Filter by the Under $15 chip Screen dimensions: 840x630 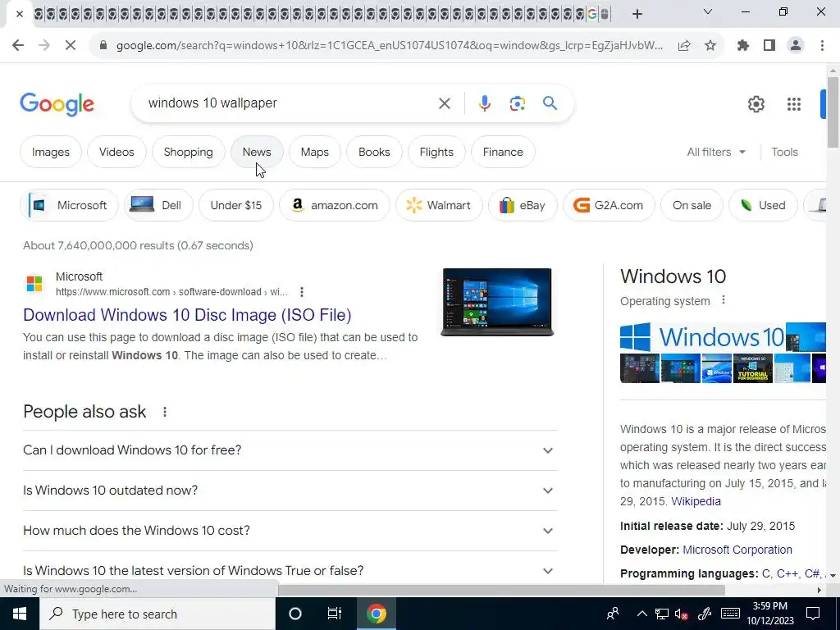click(x=235, y=205)
